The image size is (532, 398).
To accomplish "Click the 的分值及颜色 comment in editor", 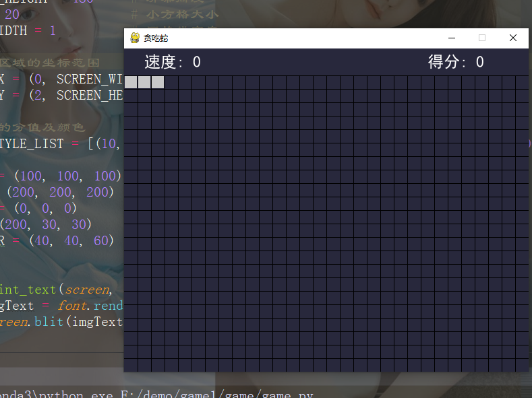I will pos(42,127).
